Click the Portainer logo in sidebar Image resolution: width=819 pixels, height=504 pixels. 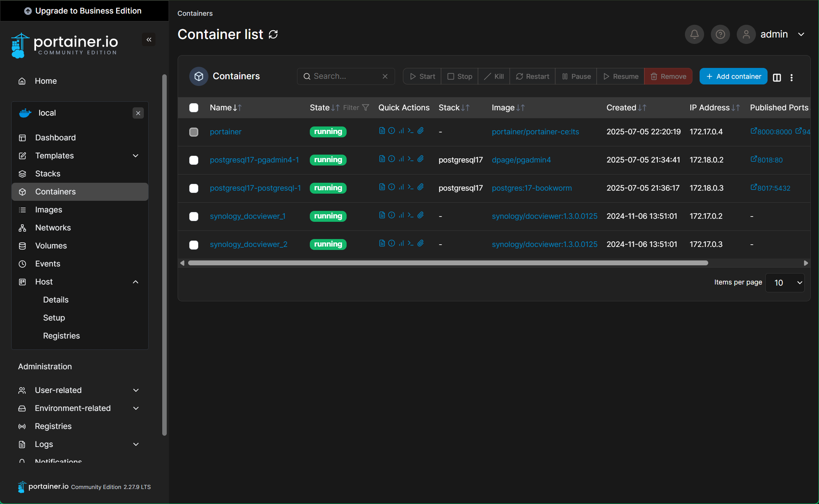tap(65, 46)
